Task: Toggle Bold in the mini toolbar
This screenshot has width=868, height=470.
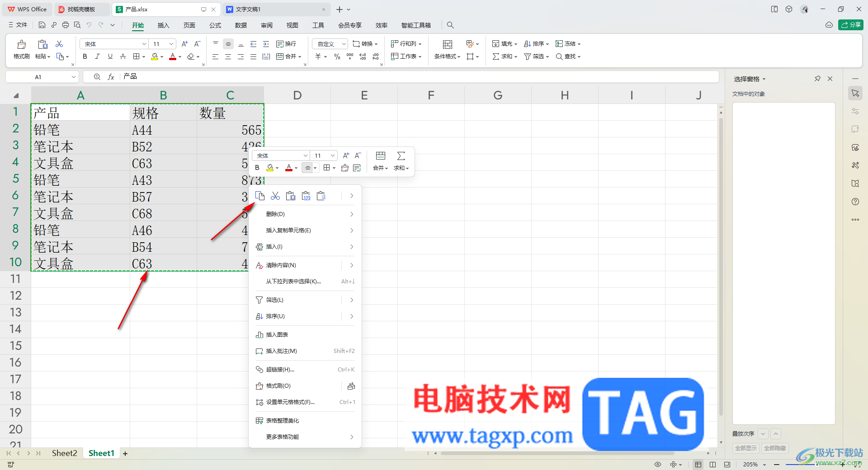Action: (257, 168)
